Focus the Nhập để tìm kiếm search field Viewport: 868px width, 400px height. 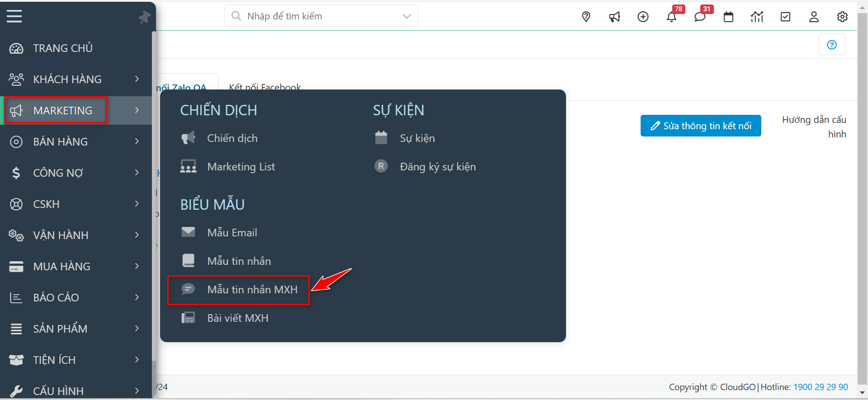(x=321, y=16)
